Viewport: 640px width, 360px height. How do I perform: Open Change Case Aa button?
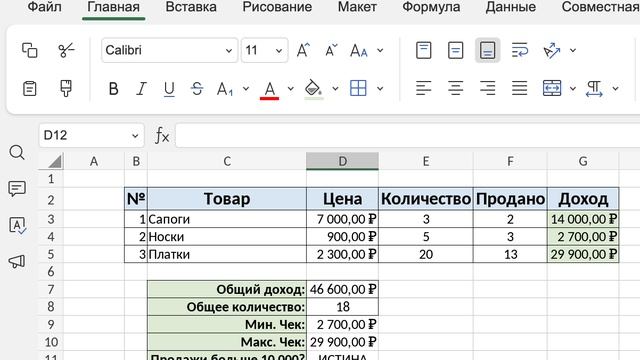[359, 51]
